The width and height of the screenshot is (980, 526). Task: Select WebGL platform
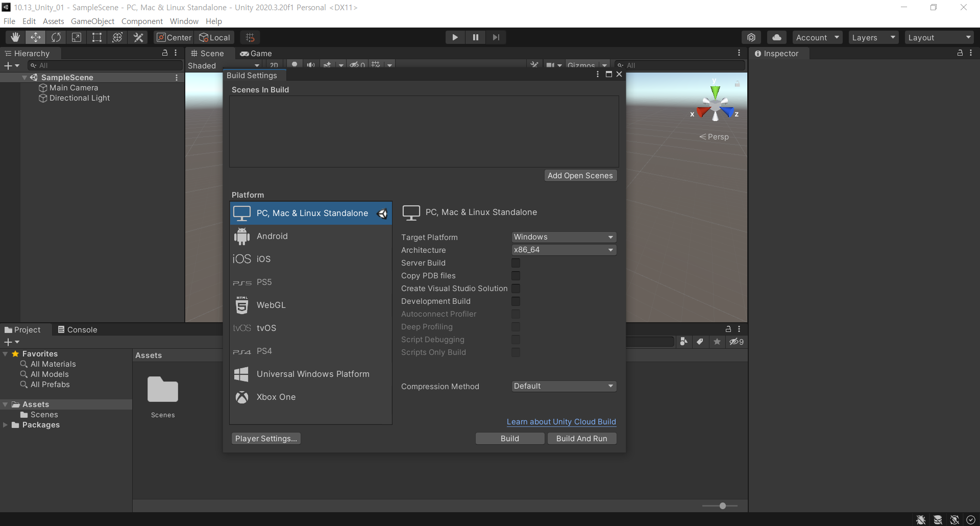click(311, 305)
